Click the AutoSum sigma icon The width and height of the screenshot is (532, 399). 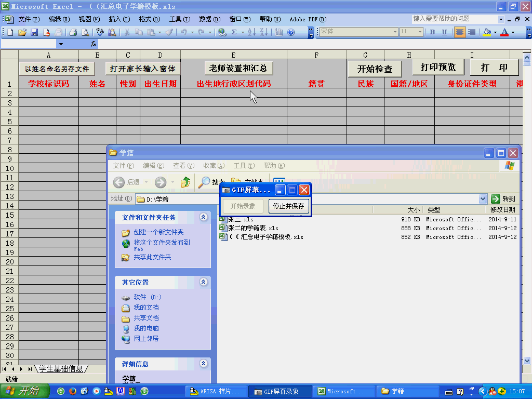click(x=234, y=32)
